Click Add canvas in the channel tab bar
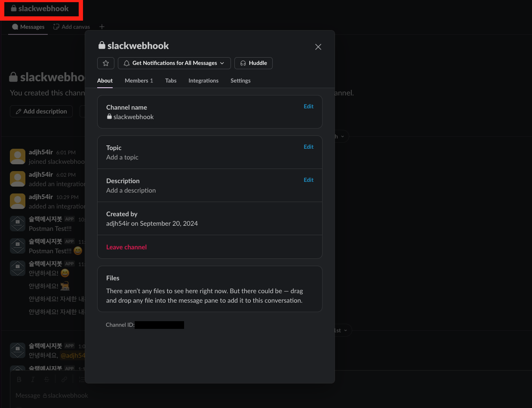This screenshot has width=532, height=408. point(72,27)
